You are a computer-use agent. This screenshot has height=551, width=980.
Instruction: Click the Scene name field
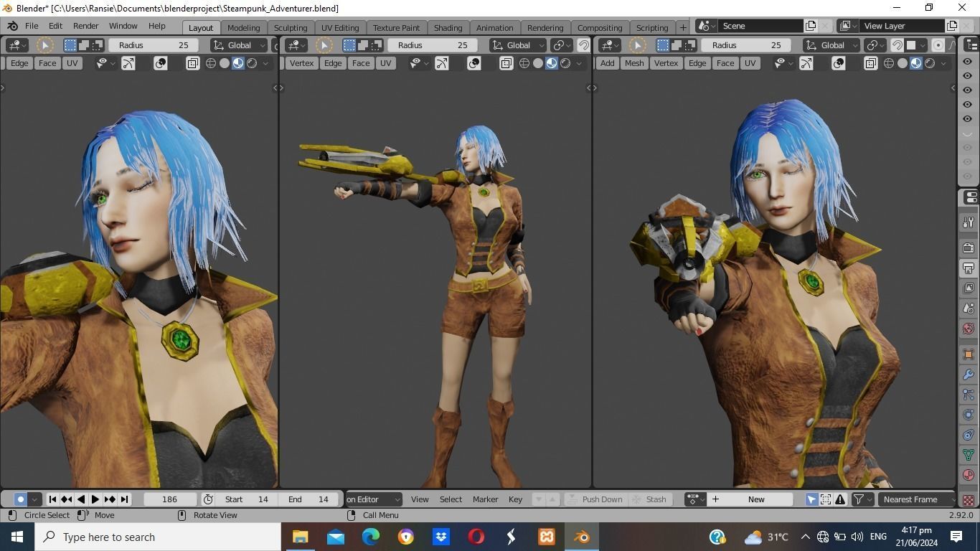click(x=759, y=26)
